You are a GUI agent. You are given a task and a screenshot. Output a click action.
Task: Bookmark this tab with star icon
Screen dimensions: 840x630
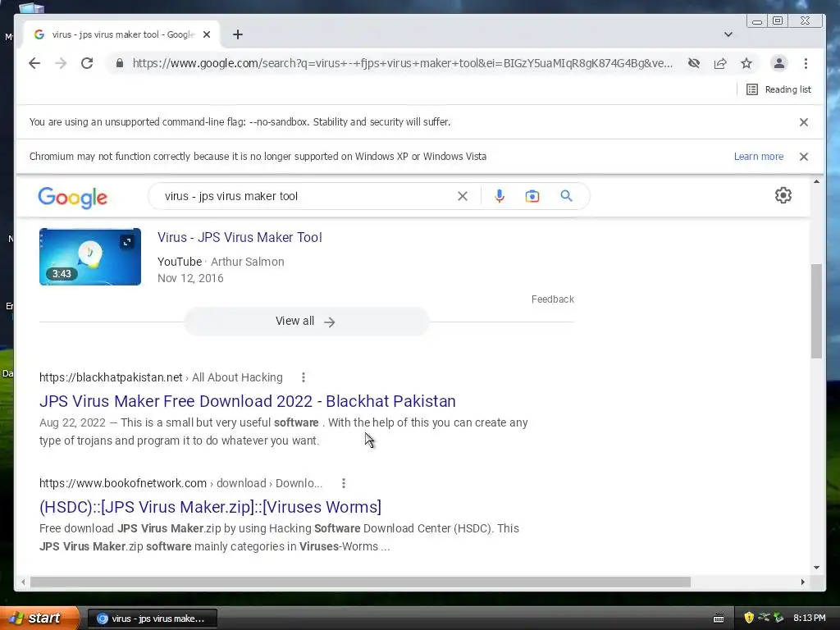[x=746, y=63]
